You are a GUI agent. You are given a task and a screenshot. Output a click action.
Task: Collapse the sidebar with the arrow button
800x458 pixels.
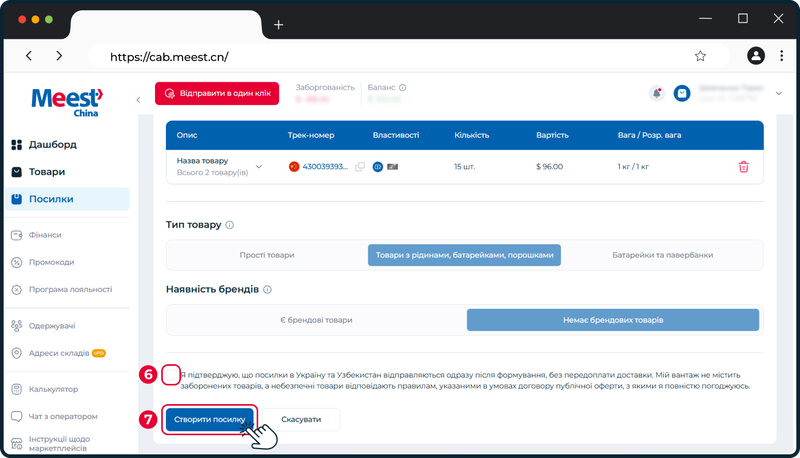click(138, 99)
